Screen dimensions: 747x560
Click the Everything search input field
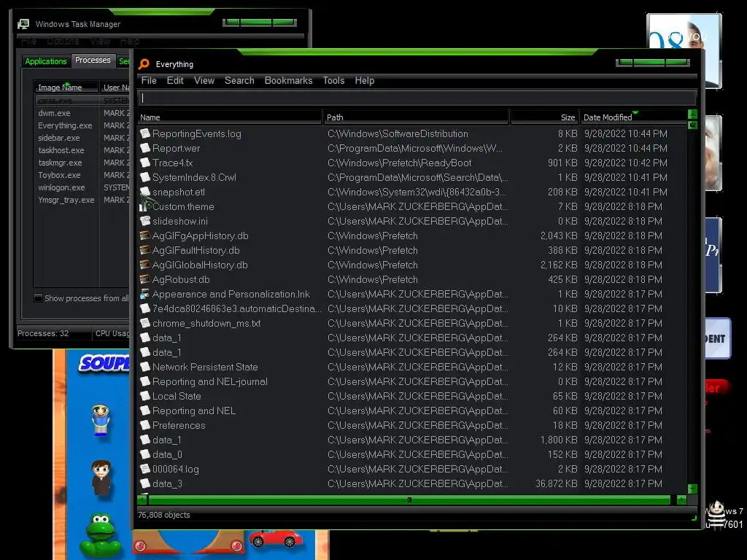pos(417,98)
